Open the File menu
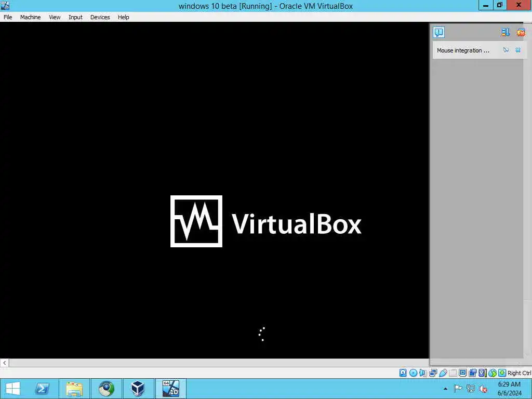 (8, 17)
